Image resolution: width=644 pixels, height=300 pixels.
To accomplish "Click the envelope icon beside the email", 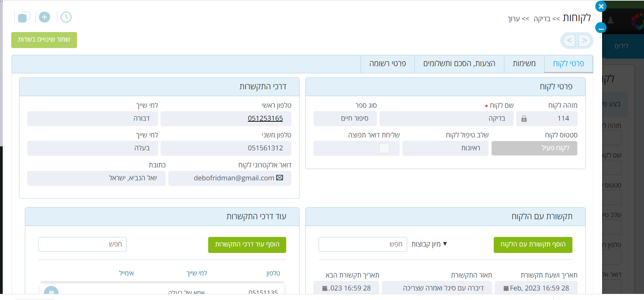I will [280, 178].
